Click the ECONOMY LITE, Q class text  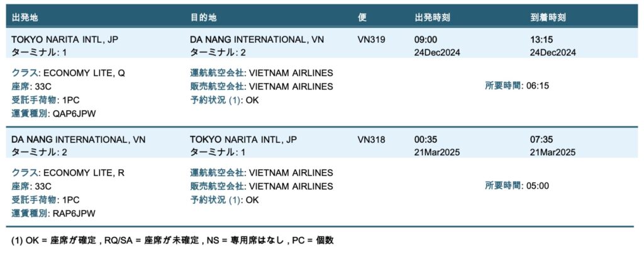click(x=84, y=73)
